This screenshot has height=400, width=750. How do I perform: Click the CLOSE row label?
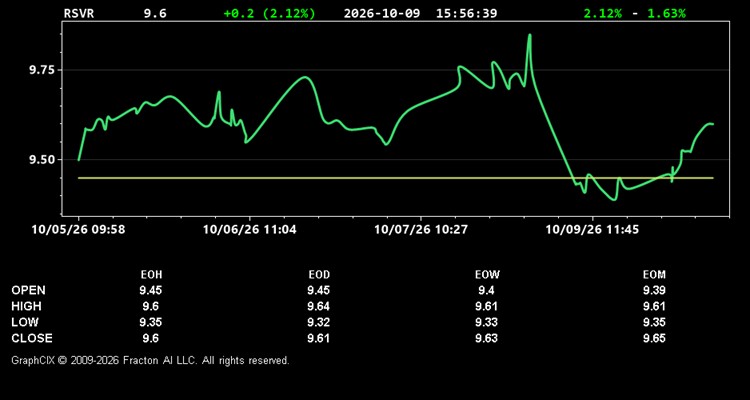(32, 338)
